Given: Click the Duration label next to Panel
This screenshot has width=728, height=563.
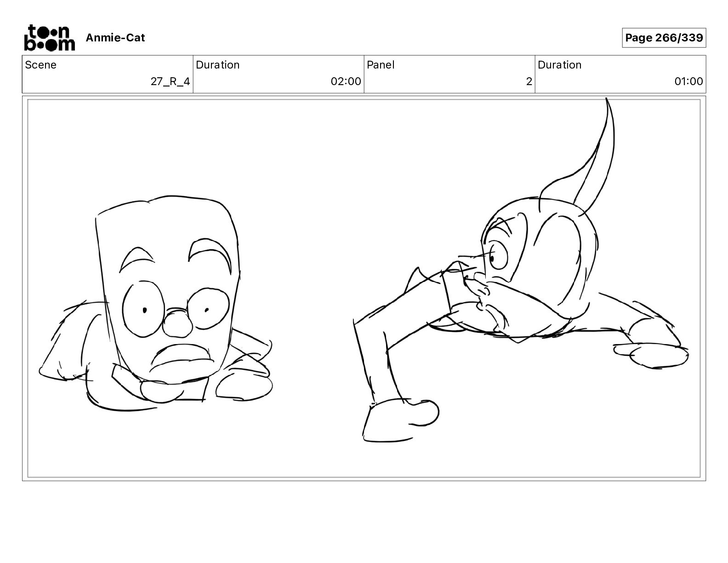Looking at the screenshot, I should [x=560, y=65].
